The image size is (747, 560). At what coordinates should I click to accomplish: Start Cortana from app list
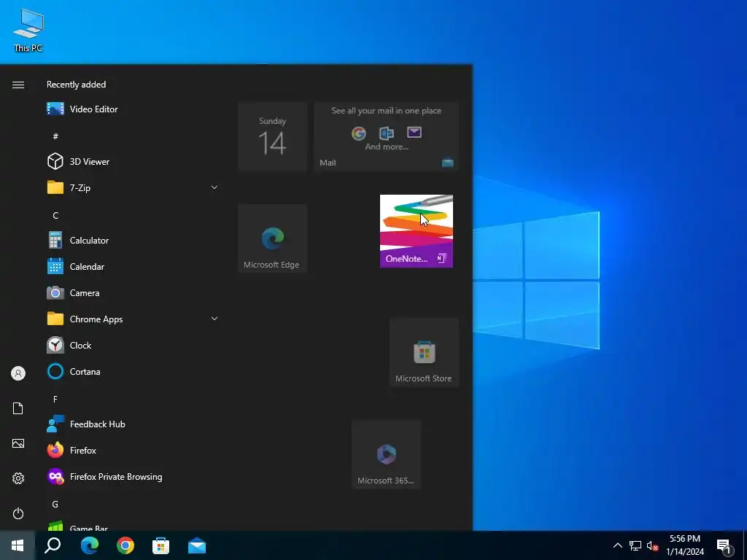click(133, 371)
